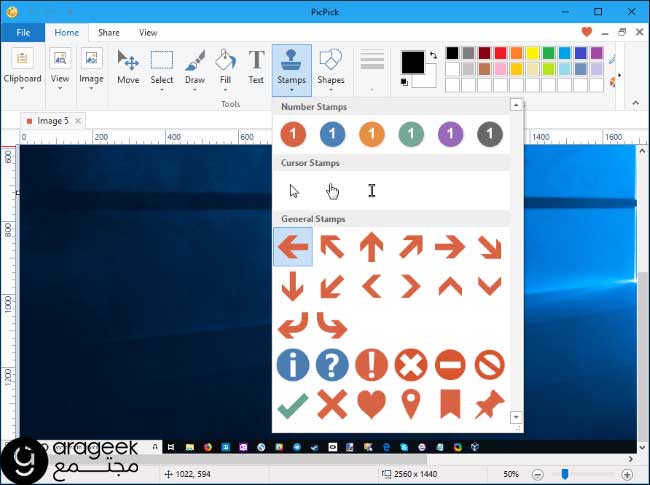This screenshot has height=485, width=650.
Task: Pick the right arrow stamp
Action: tap(450, 247)
